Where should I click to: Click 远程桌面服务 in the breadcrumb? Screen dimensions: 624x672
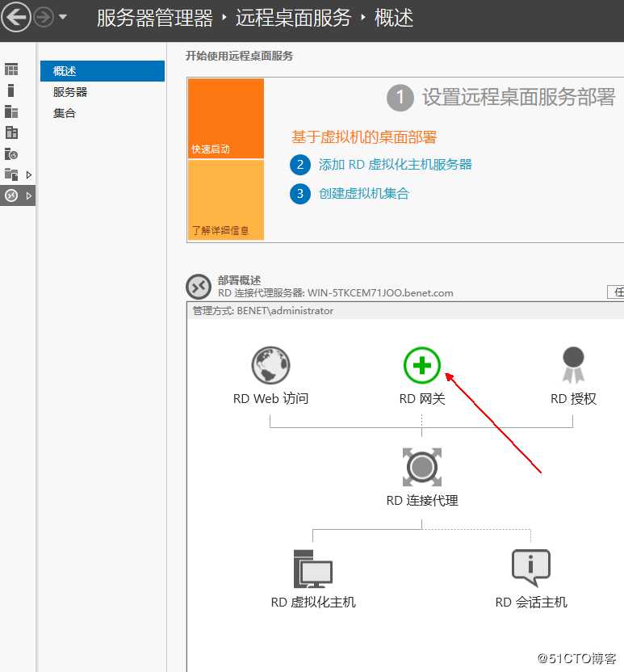click(293, 18)
